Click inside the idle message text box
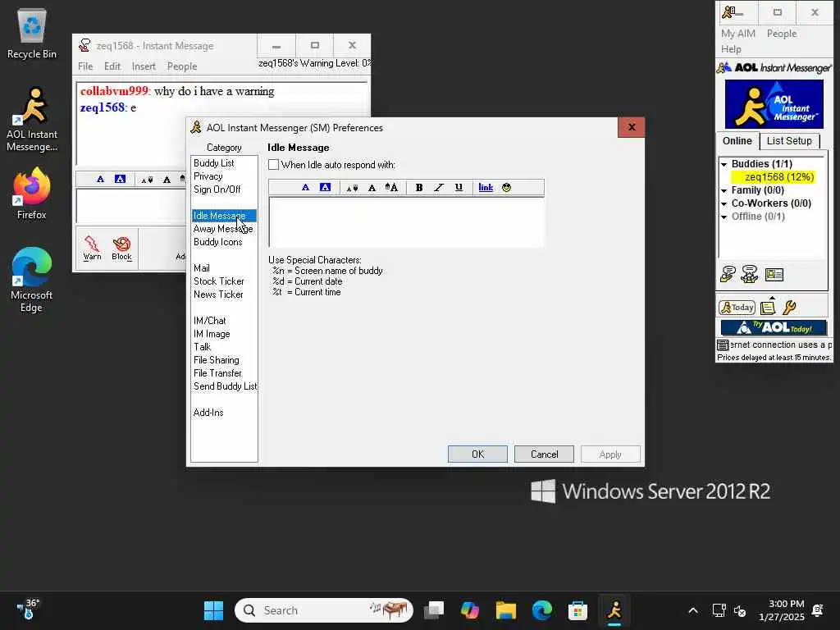 [406, 222]
